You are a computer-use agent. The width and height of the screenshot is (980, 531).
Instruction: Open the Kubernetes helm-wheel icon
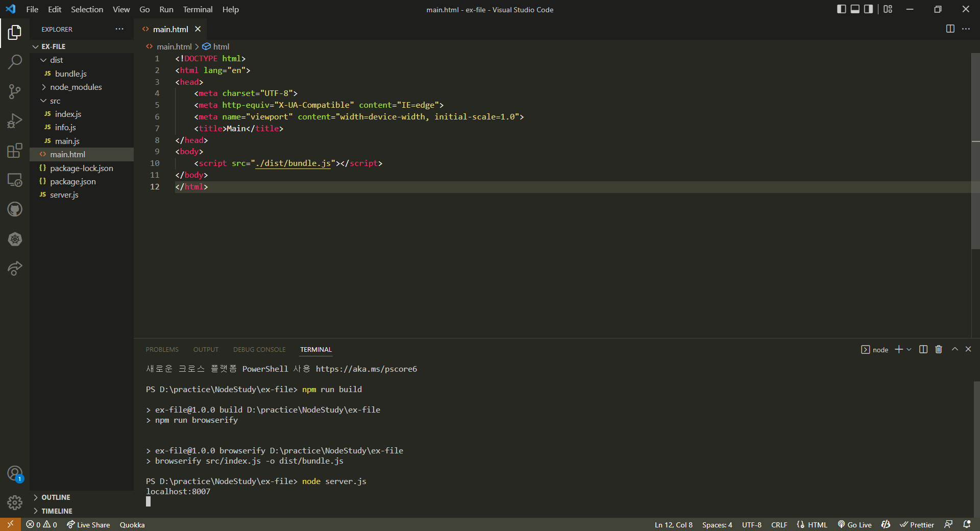click(x=15, y=239)
